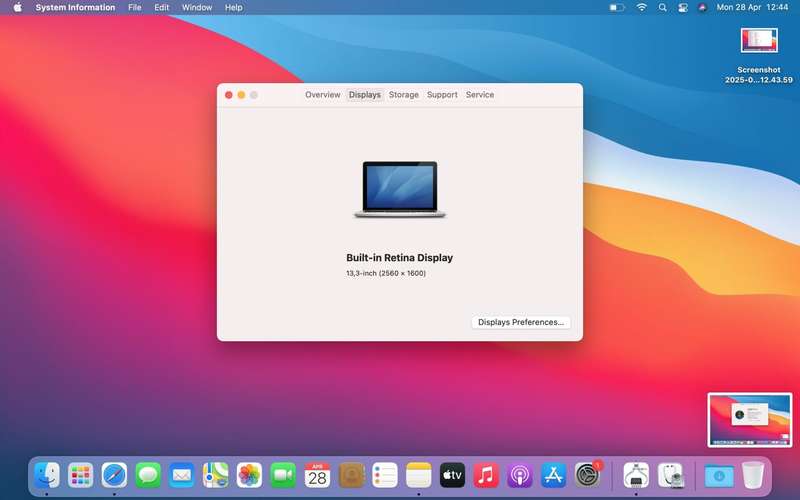Open Podcasts from the dock
Screen dimensions: 800x500
(x=519, y=476)
